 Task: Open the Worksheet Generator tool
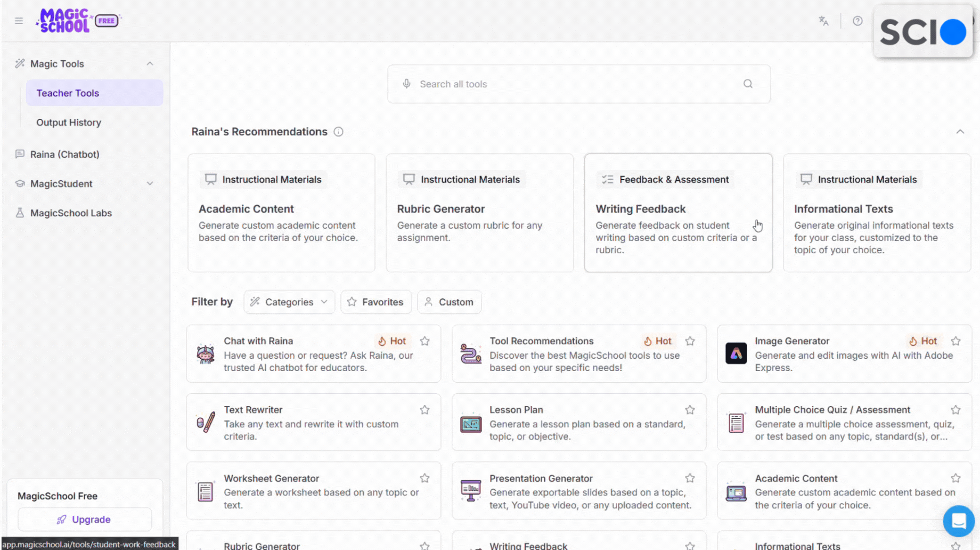tap(314, 491)
